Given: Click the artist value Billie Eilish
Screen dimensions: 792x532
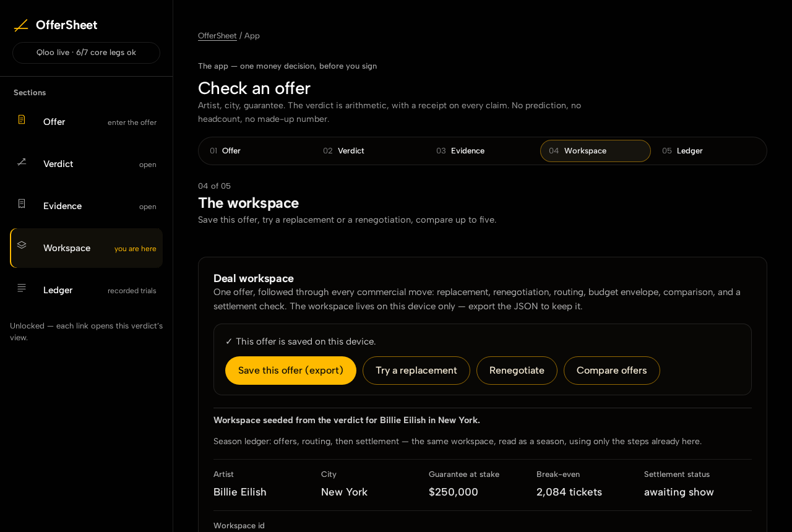Looking at the screenshot, I should tap(240, 492).
